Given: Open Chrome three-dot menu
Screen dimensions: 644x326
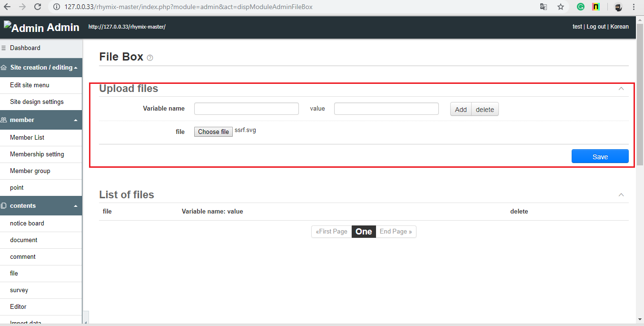Looking at the screenshot, I should coord(634,7).
